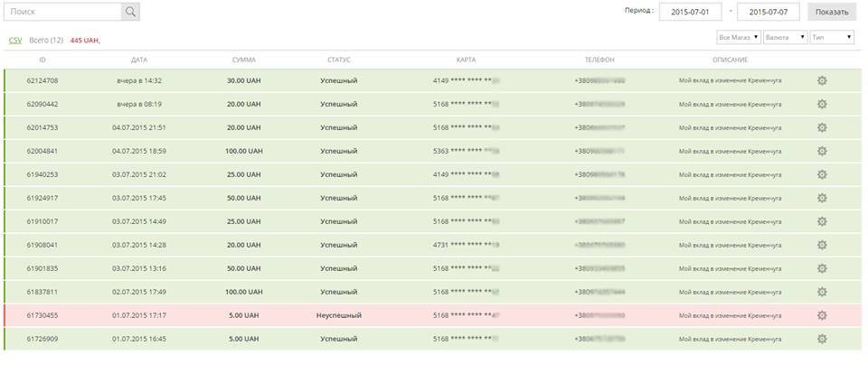
Task: Click gear icon for failed transaction 61730455
Action: point(822,315)
